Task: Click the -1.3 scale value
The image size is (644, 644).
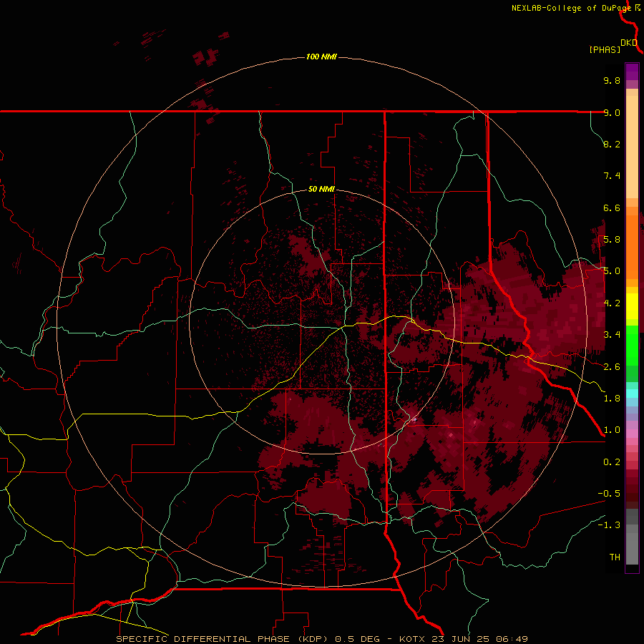Action: [609, 525]
